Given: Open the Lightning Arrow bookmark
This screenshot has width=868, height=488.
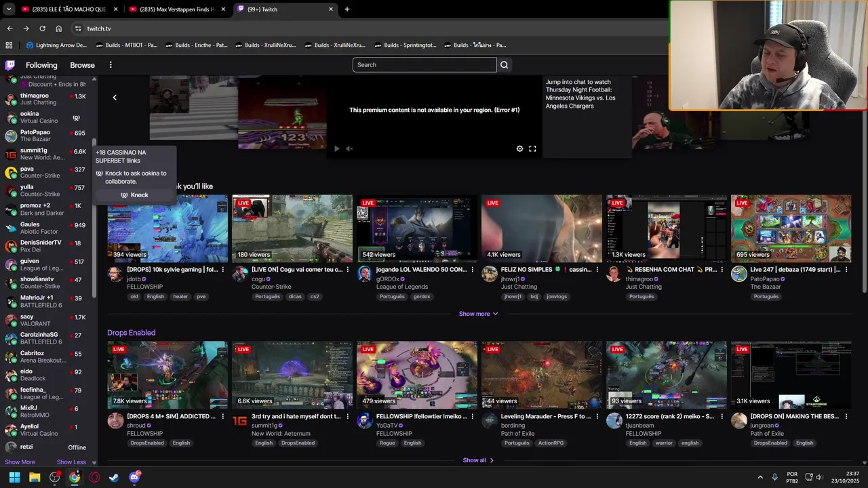Looking at the screenshot, I should point(56,45).
